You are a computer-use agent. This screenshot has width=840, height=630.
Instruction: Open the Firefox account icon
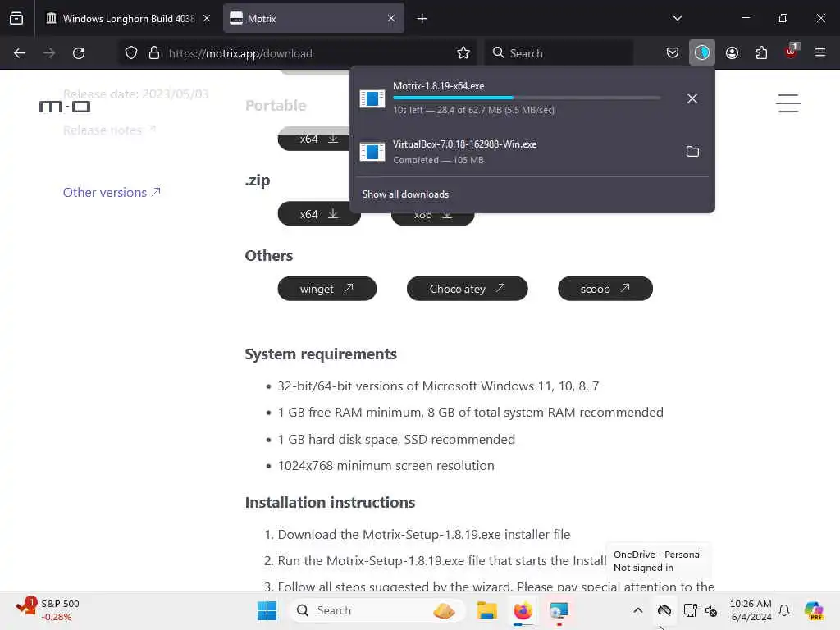(732, 53)
